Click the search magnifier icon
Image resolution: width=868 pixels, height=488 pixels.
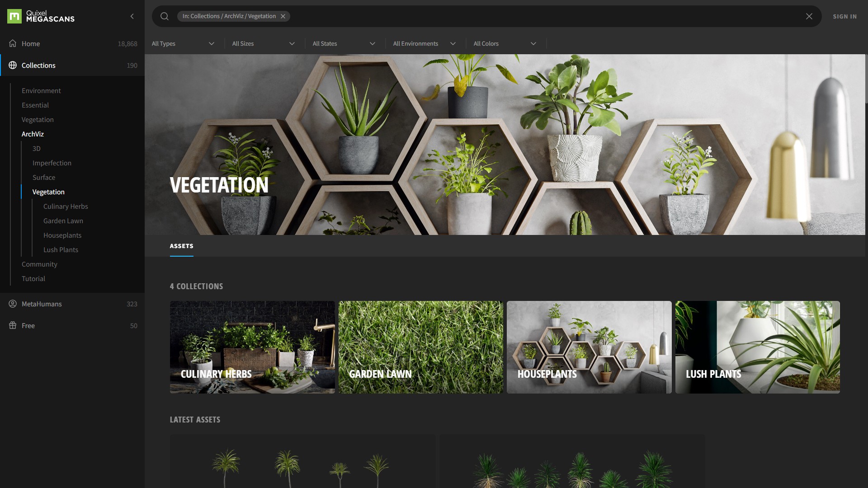[165, 16]
